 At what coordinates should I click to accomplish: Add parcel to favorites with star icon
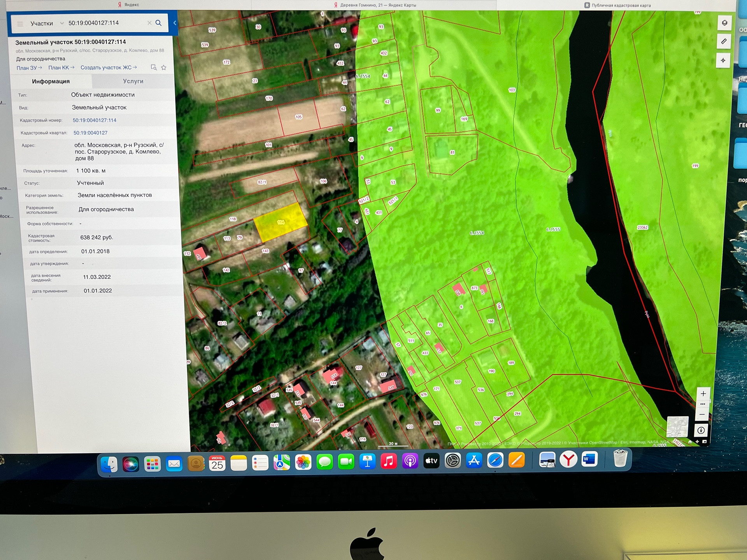[164, 67]
